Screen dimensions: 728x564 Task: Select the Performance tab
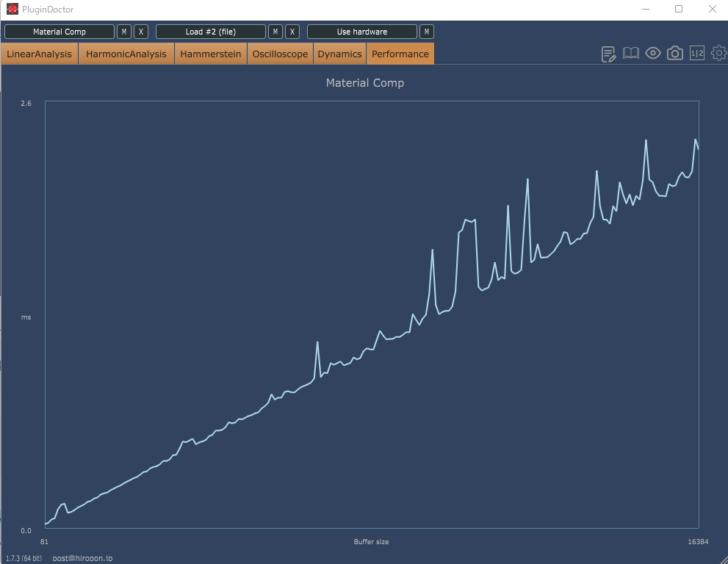click(400, 54)
